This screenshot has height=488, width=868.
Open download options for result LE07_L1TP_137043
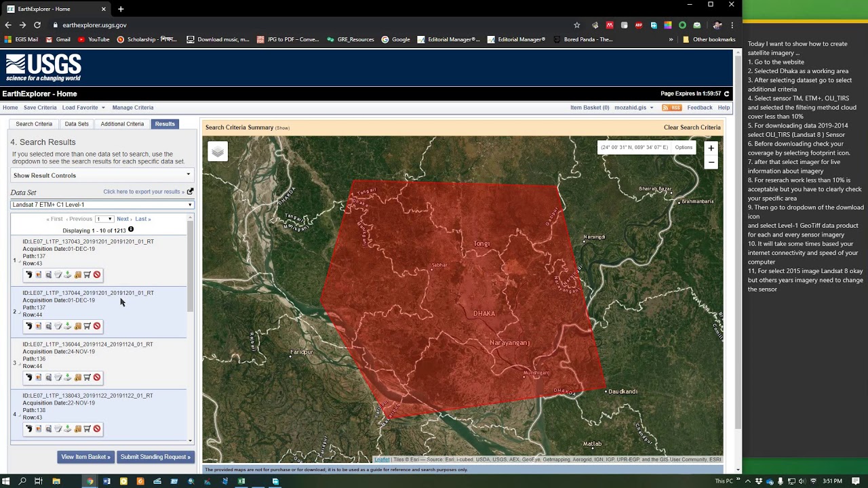[x=68, y=274]
